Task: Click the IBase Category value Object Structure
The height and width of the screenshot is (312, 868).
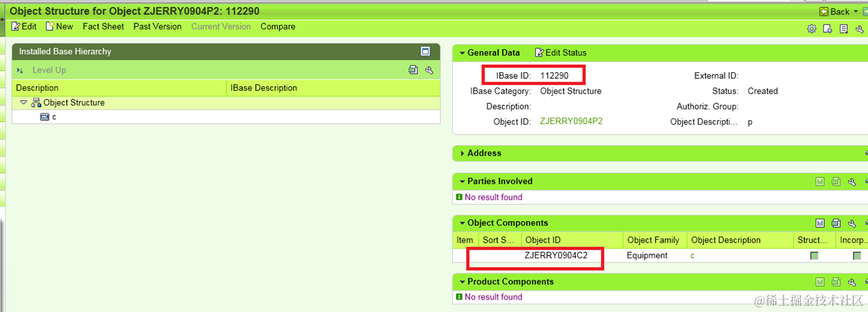Action: click(x=571, y=91)
